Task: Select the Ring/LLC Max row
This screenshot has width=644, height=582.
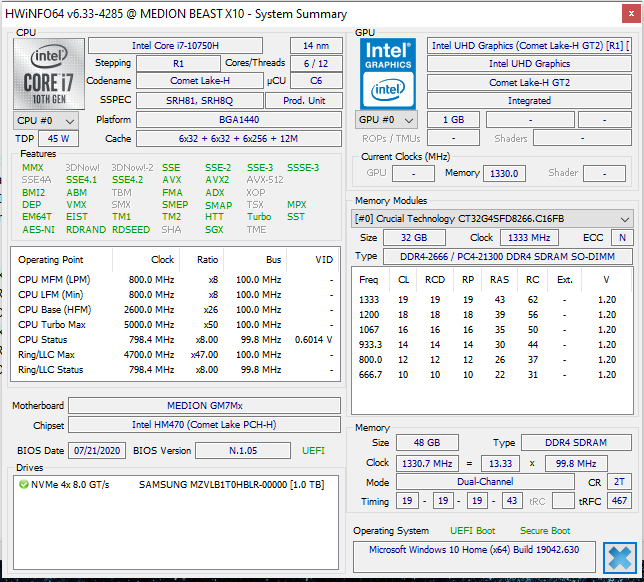Action: (x=175, y=355)
